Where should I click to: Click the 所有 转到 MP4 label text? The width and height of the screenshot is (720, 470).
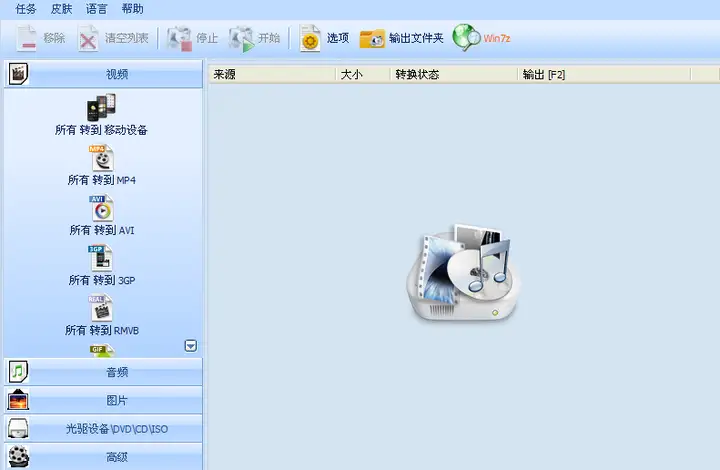101,180
